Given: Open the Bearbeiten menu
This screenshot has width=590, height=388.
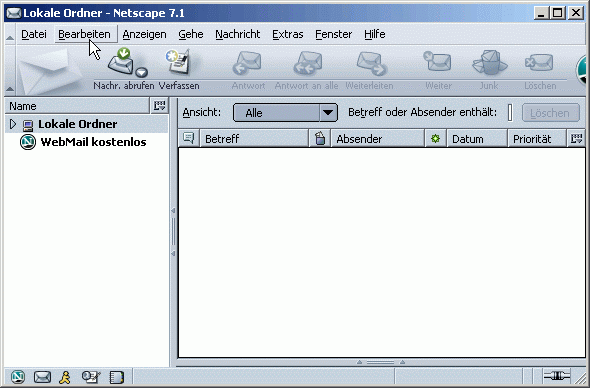Looking at the screenshot, I should [x=84, y=34].
